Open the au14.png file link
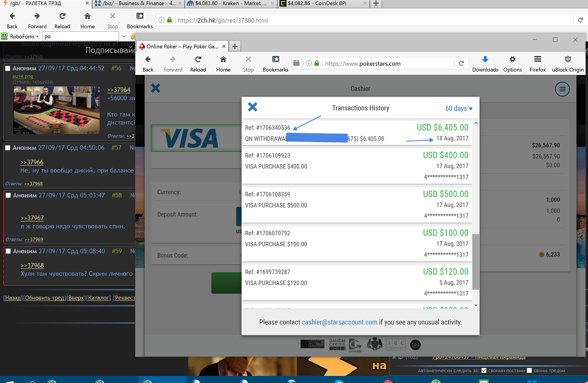588x383 pixels. [23, 76]
